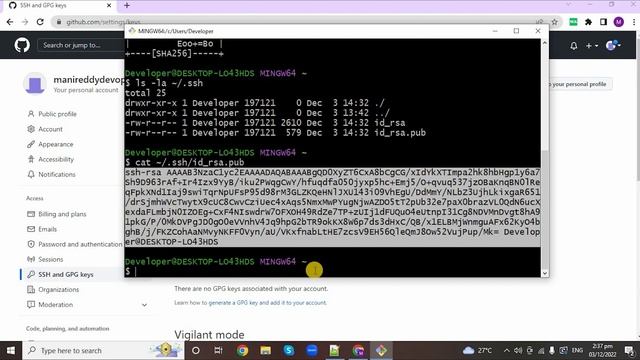Open the Notepad++ icon in taskbar
Viewport: 640px width, 360px height.
[335, 350]
